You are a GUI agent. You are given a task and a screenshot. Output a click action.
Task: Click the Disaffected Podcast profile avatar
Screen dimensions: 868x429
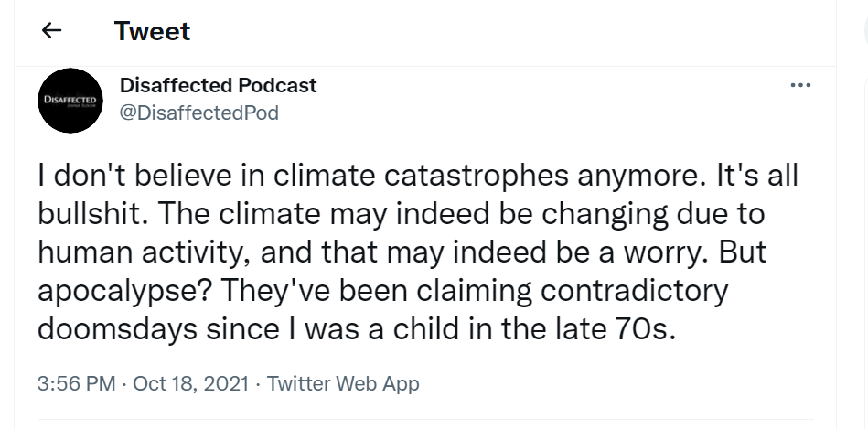coord(69,100)
